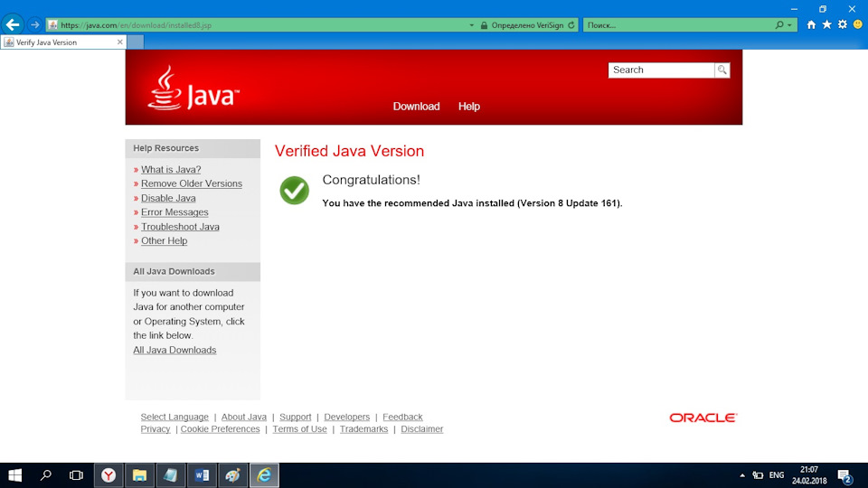Open the Other Help link
The width and height of the screenshot is (868, 488).
click(x=164, y=240)
